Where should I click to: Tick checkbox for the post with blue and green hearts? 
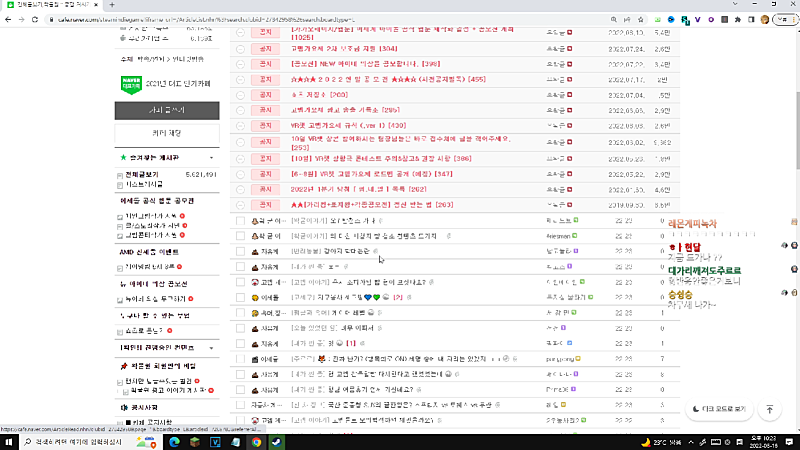tap(240, 297)
